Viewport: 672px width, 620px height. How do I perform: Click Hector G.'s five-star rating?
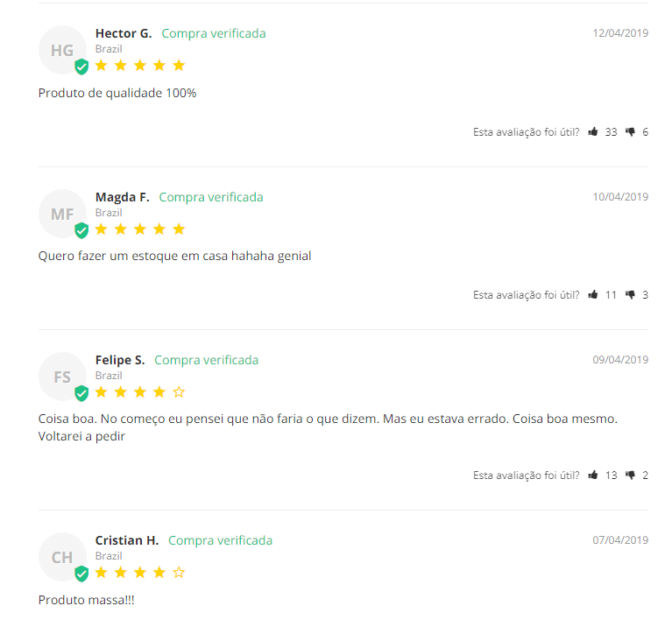pyautogui.click(x=140, y=66)
